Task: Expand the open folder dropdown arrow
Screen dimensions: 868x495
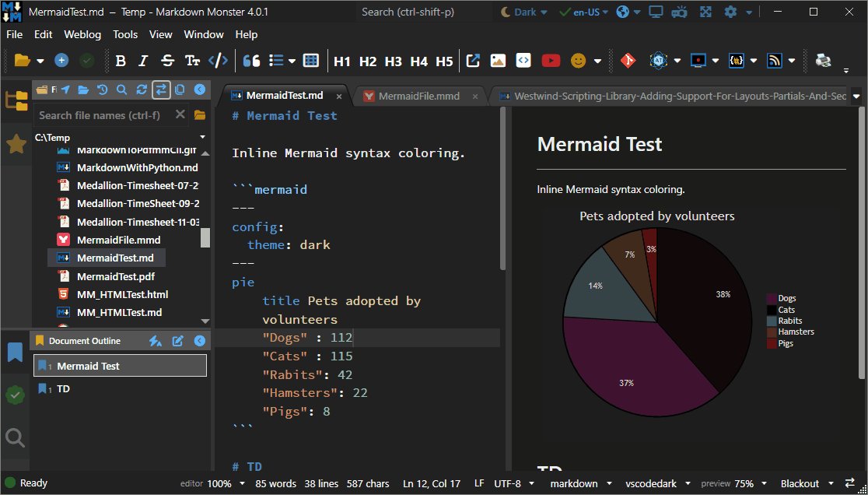Action: 40,61
